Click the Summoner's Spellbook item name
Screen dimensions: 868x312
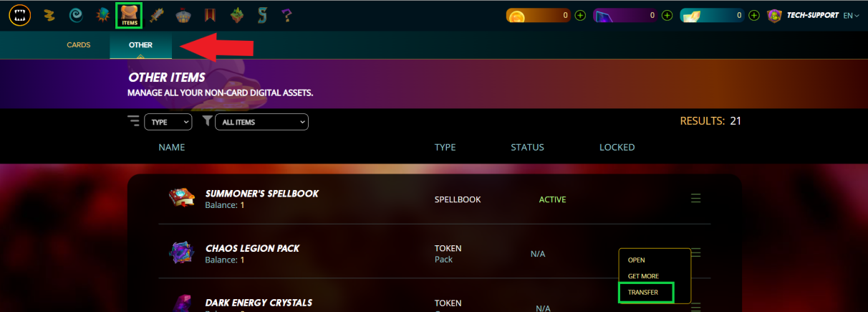coord(262,194)
